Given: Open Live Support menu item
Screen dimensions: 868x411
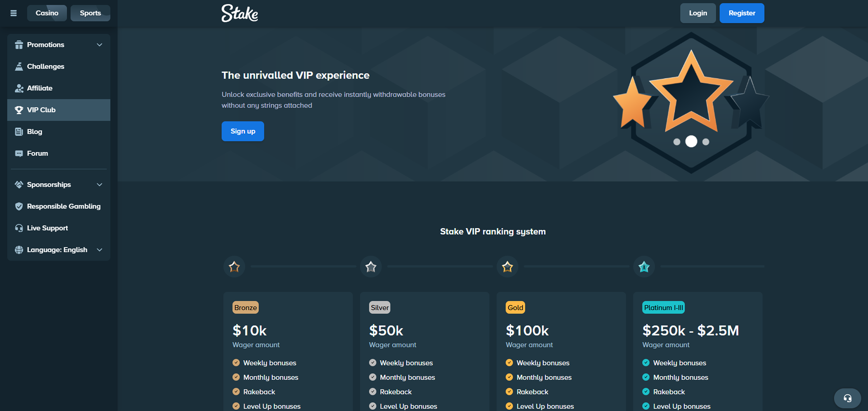Looking at the screenshot, I should click(59, 228).
